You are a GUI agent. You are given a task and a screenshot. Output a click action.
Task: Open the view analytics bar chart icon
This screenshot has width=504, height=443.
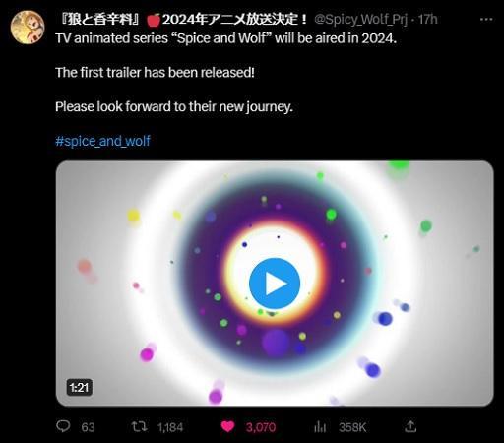pos(320,426)
